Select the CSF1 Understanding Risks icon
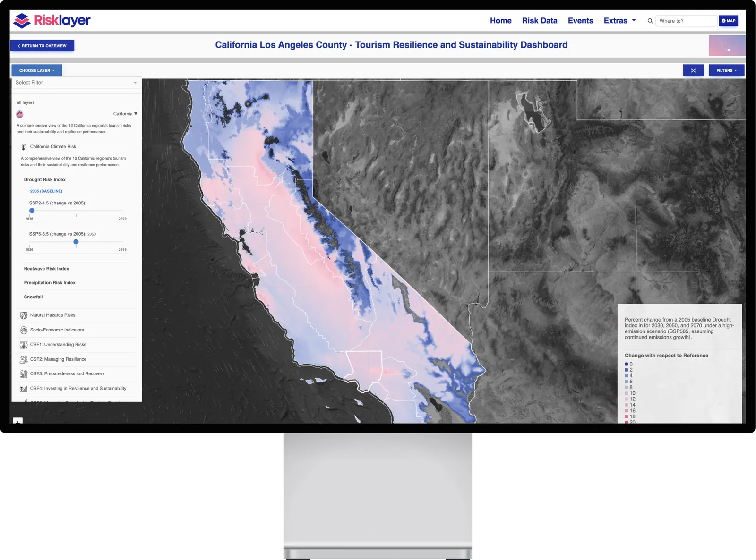 tap(24, 345)
